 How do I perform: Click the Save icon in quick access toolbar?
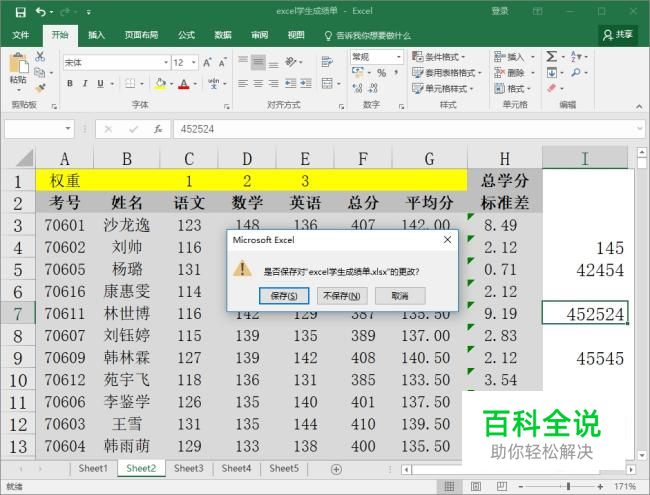(x=20, y=12)
